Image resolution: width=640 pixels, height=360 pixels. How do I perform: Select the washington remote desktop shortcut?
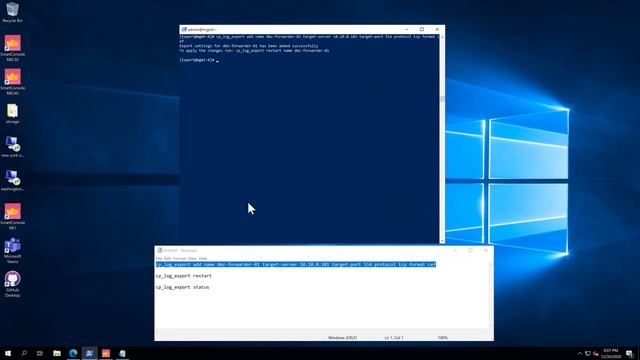[x=12, y=181]
